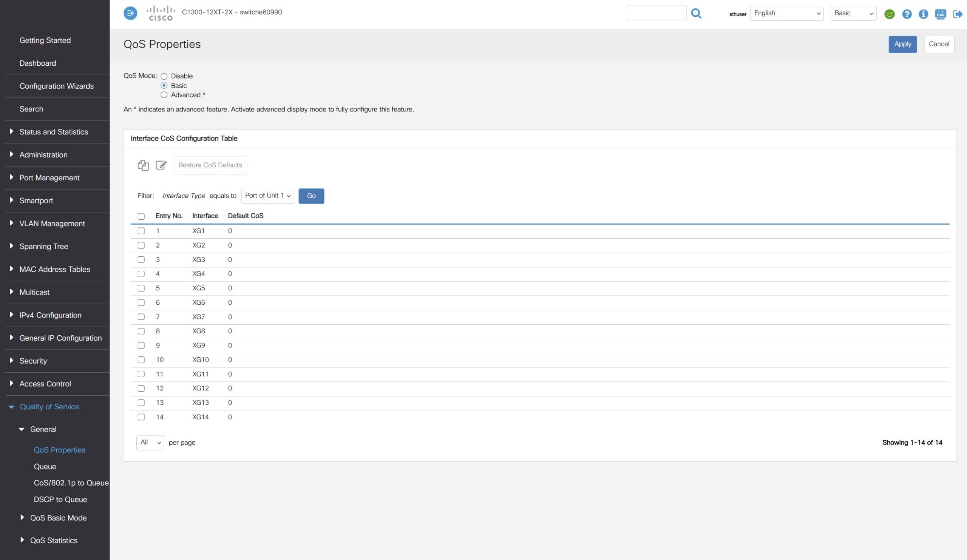Open the CBD dashboard icon
Image resolution: width=967 pixels, height=560 pixels.
pos(940,14)
